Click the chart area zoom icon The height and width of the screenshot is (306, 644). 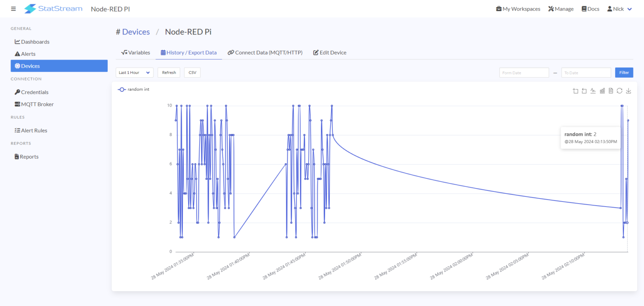pyautogui.click(x=576, y=91)
